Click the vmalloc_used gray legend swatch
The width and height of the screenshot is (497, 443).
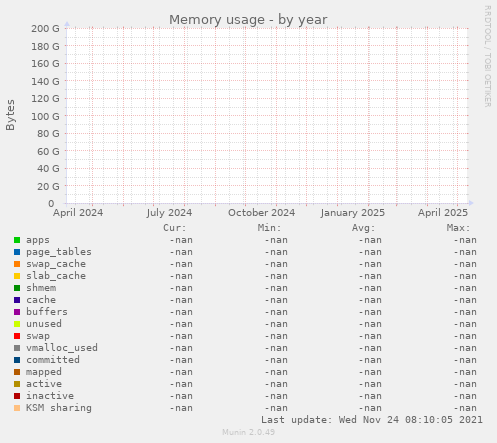(17, 348)
